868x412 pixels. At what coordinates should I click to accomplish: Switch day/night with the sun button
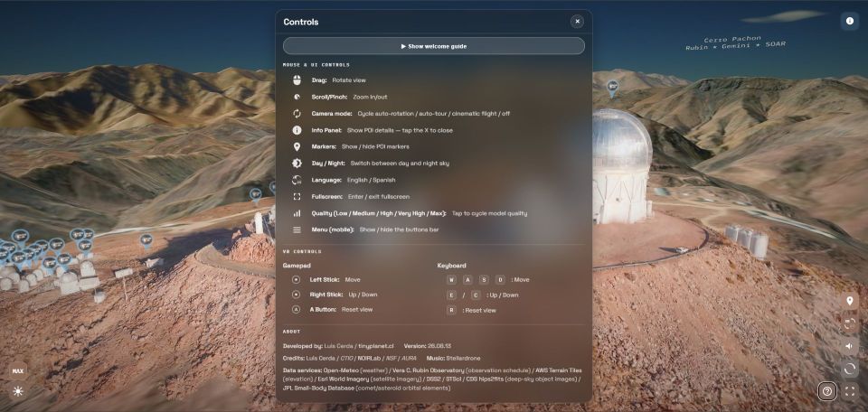(x=18, y=391)
